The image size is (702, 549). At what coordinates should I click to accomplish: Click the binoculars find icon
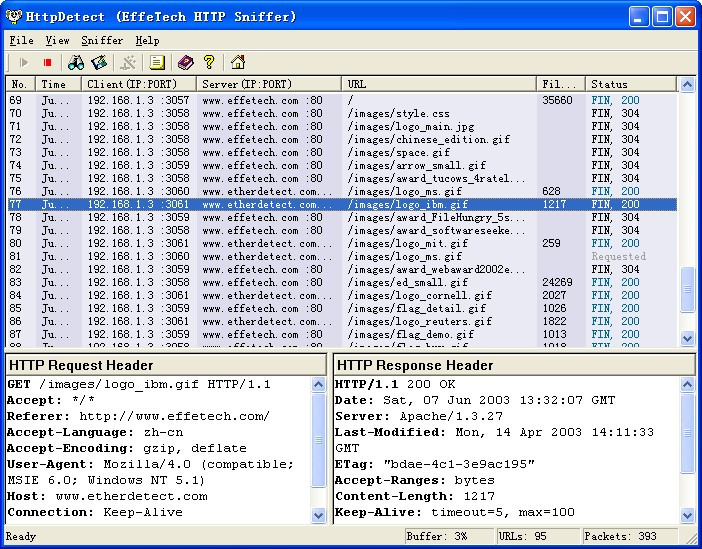pos(76,62)
